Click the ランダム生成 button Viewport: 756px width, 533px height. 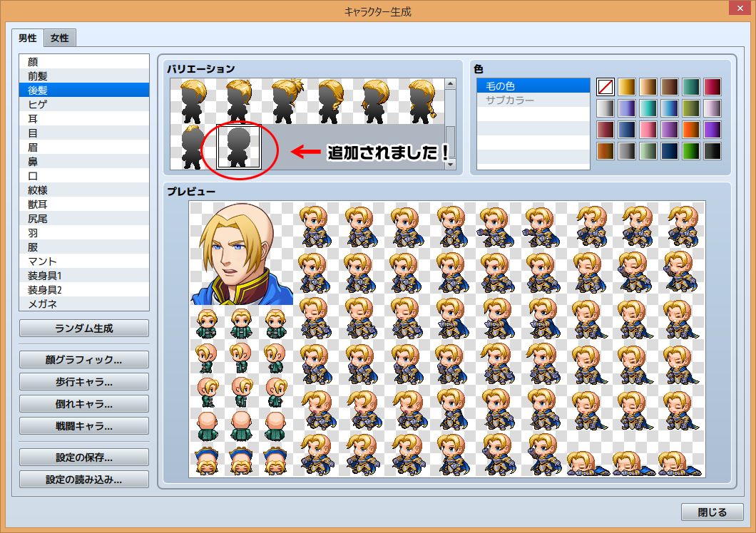click(84, 328)
